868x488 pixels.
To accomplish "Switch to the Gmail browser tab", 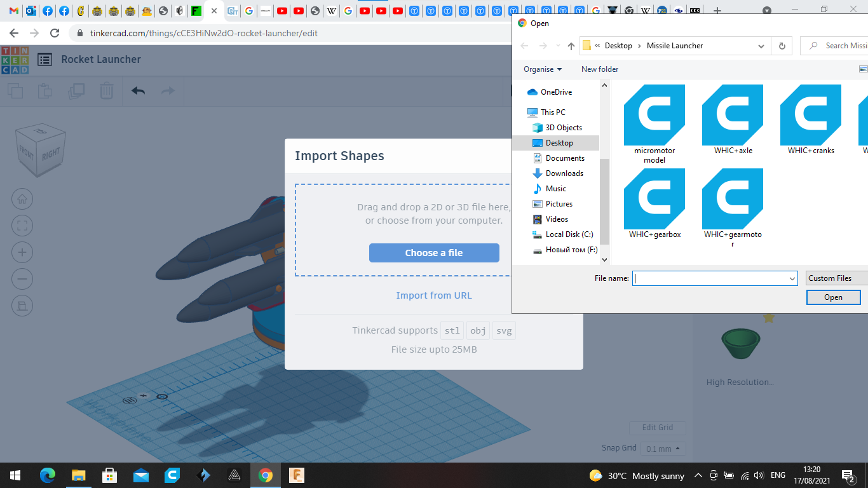I will coord(14,11).
